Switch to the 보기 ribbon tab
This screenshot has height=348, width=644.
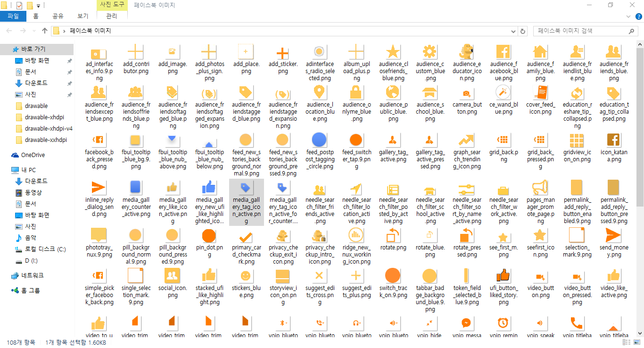point(83,16)
